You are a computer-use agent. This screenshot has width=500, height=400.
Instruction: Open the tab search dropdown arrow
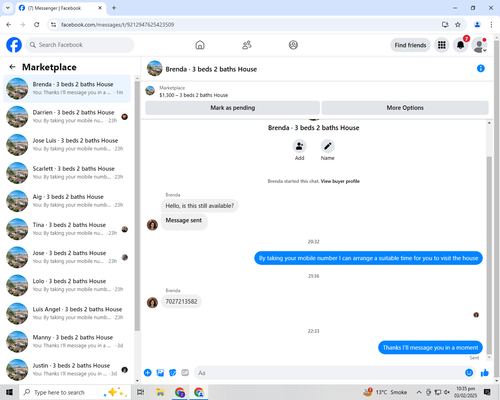pyautogui.click(x=8, y=8)
